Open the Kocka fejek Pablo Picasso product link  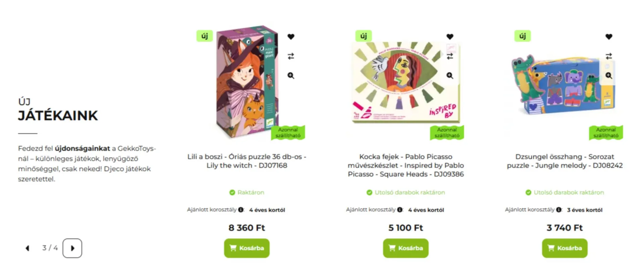click(x=406, y=165)
